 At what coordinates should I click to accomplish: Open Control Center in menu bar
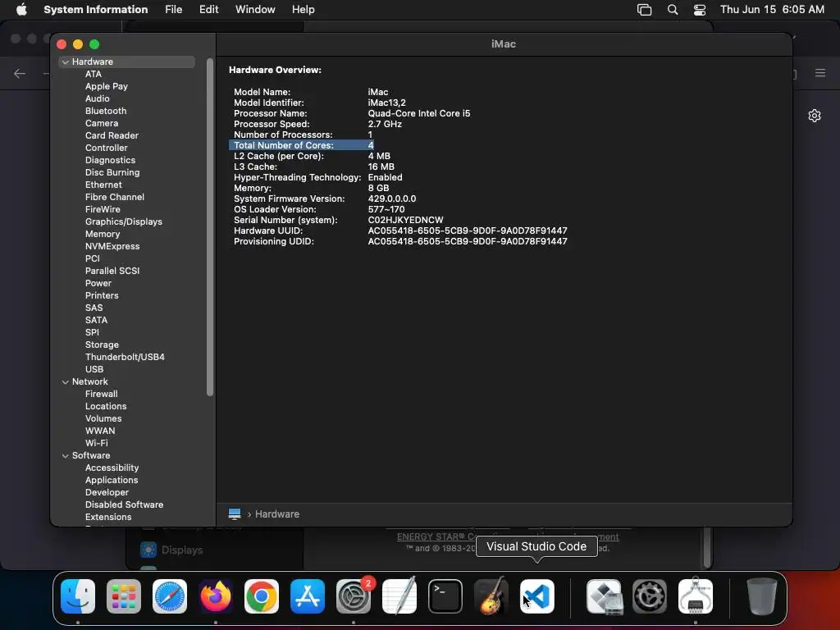700,10
